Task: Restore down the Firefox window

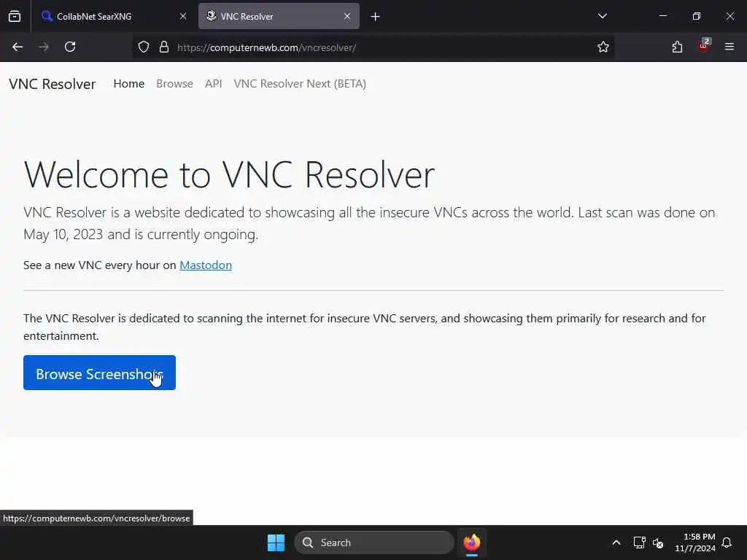Action: click(697, 16)
